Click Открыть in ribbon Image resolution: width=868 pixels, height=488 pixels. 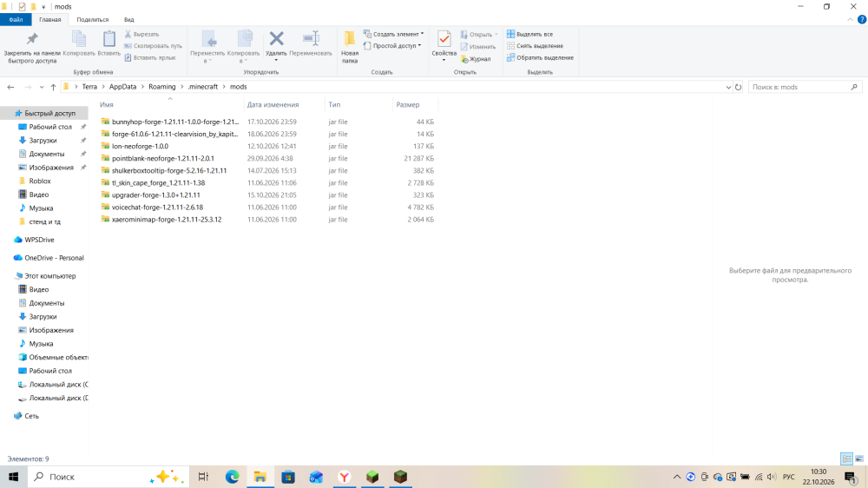point(479,35)
